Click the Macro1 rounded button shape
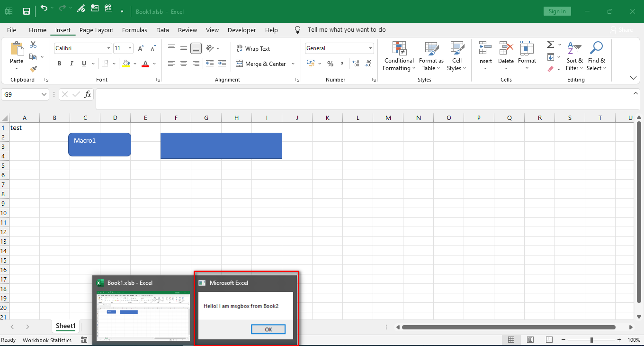 [x=99, y=145]
